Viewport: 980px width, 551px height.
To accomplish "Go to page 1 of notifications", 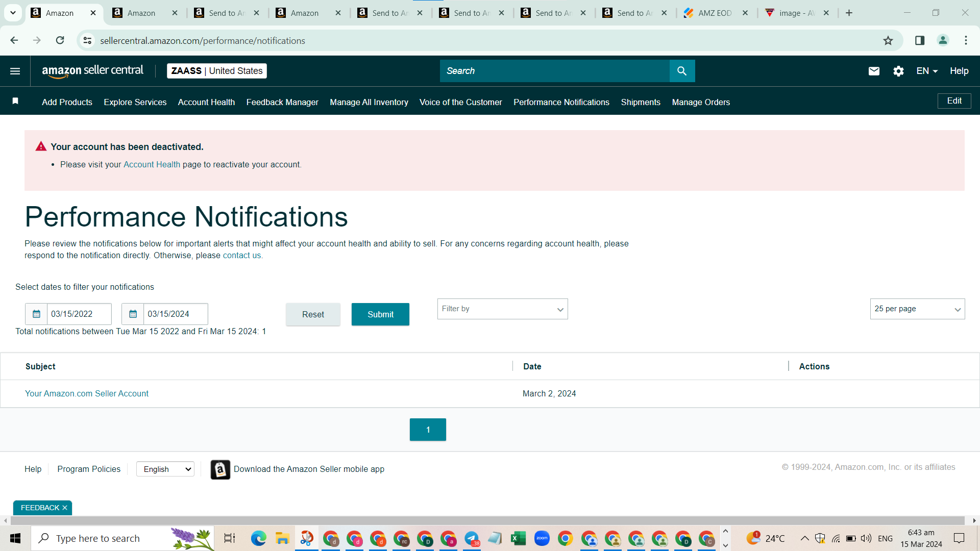I will (428, 430).
